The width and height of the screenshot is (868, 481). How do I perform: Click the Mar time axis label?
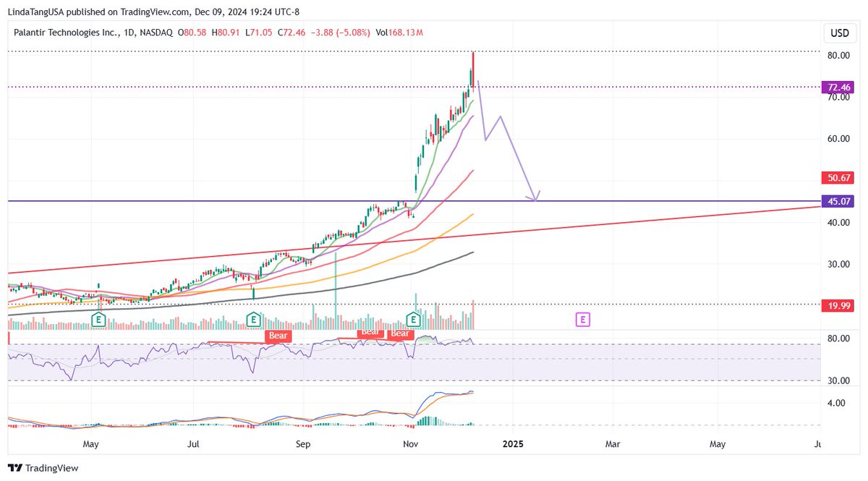[612, 443]
